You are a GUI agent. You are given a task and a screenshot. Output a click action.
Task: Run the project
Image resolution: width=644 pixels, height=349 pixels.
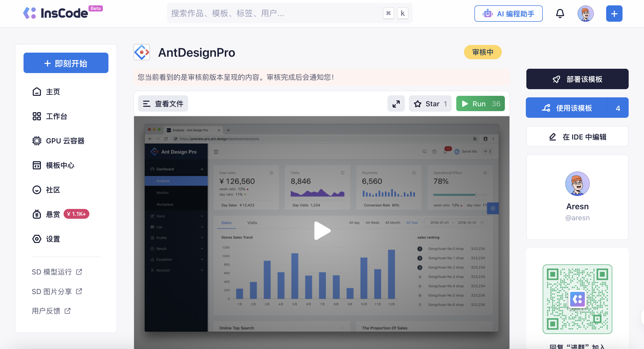tap(480, 104)
